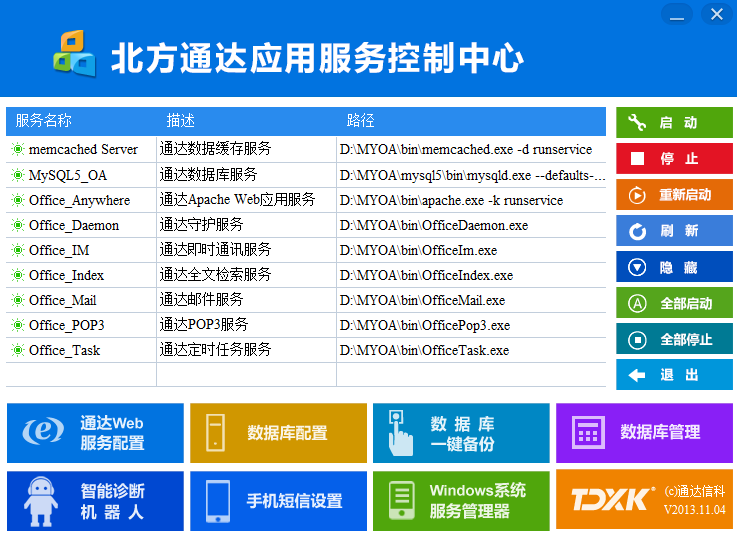
Task: Click the circled square icon on 全部停止
Action: click(637, 339)
